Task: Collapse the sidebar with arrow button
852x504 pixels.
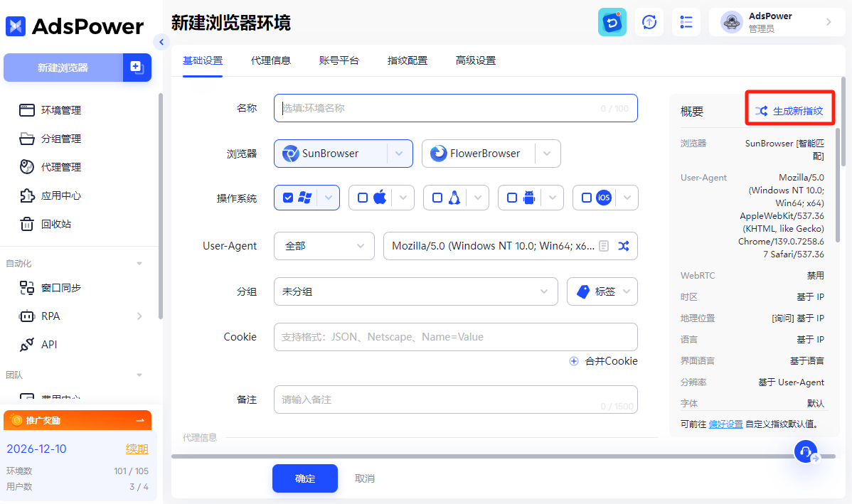Action: tap(161, 42)
